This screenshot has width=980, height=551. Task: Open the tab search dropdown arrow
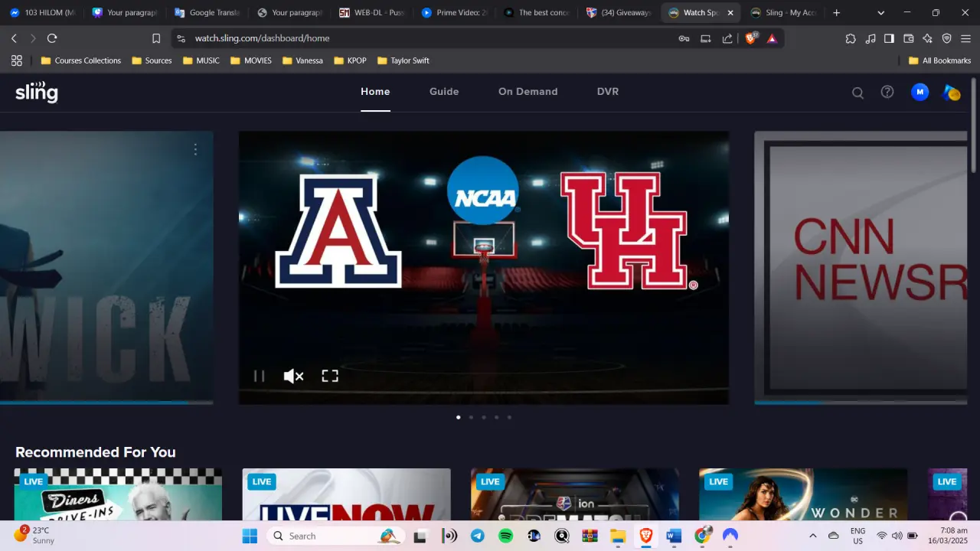point(881,13)
